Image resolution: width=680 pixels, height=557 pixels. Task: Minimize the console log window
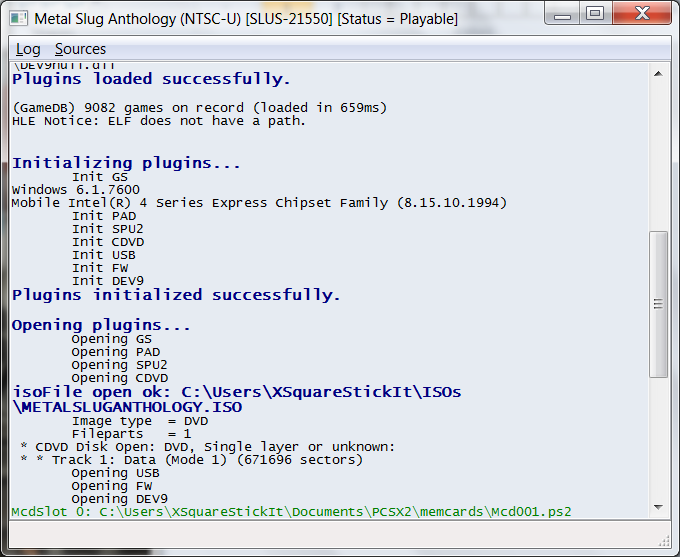tap(562, 14)
